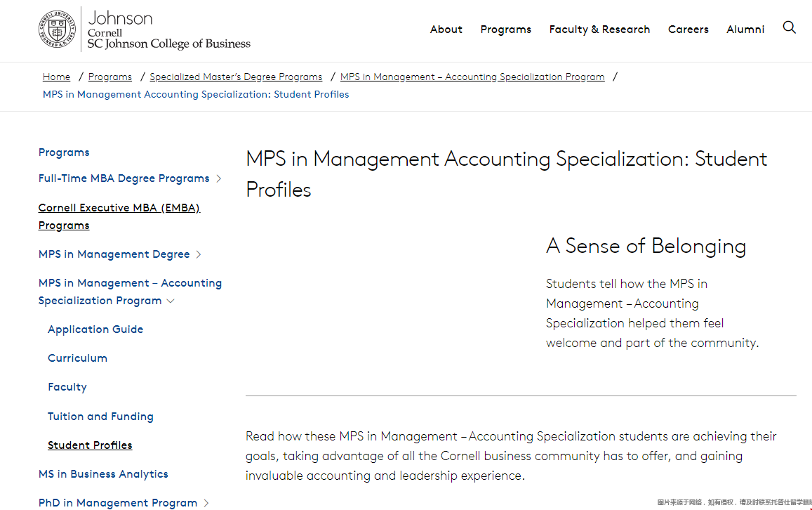Image resolution: width=812 pixels, height=510 pixels.
Task: Open MS in Business Analytics link
Action: [x=103, y=474]
